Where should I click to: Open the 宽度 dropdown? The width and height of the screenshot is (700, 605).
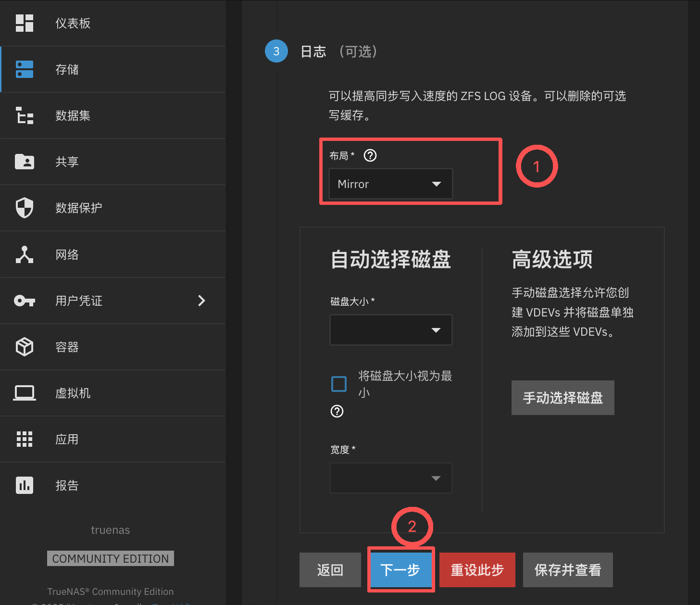[390, 478]
